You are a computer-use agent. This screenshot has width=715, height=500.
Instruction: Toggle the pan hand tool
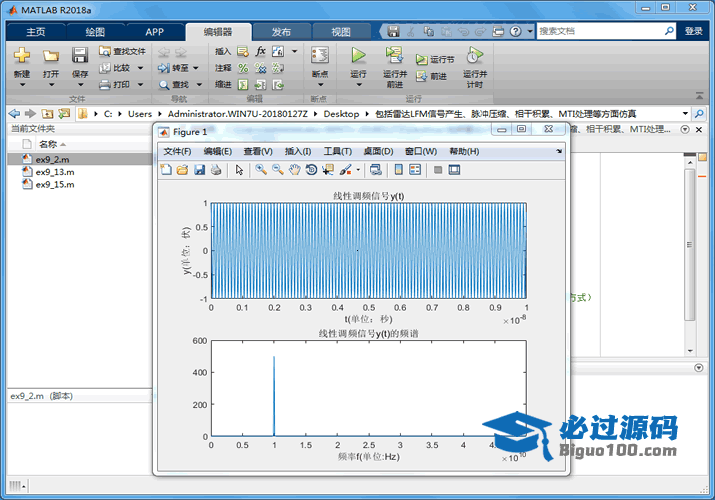click(294, 170)
